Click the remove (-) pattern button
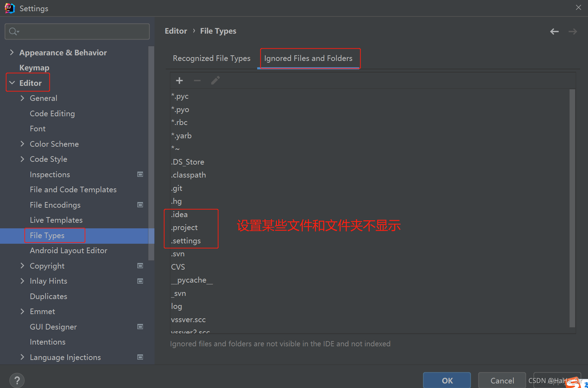This screenshot has height=388, width=588. (197, 81)
